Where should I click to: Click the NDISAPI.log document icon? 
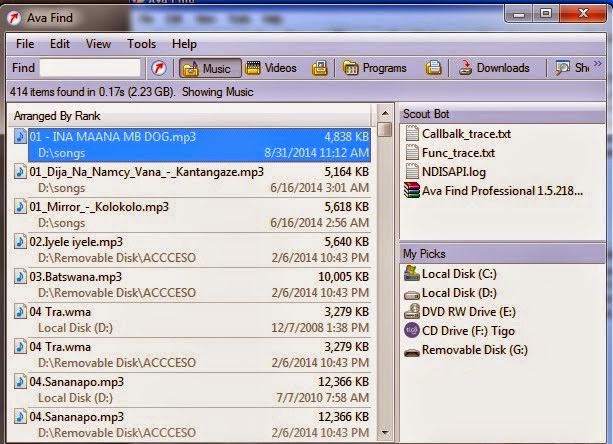(x=412, y=172)
